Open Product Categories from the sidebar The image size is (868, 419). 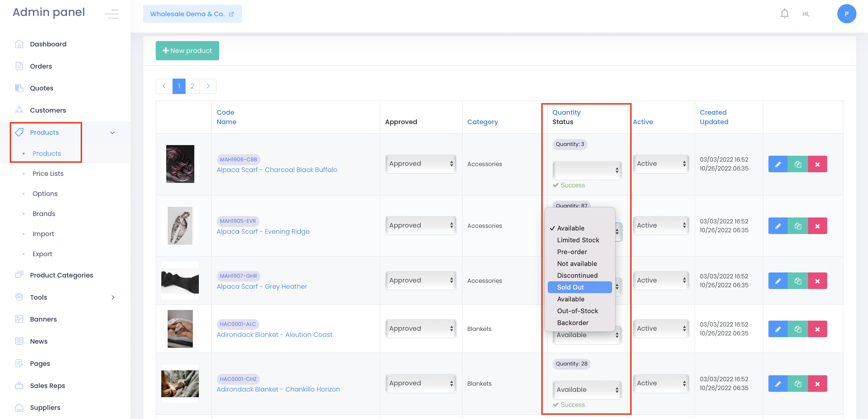tap(62, 275)
